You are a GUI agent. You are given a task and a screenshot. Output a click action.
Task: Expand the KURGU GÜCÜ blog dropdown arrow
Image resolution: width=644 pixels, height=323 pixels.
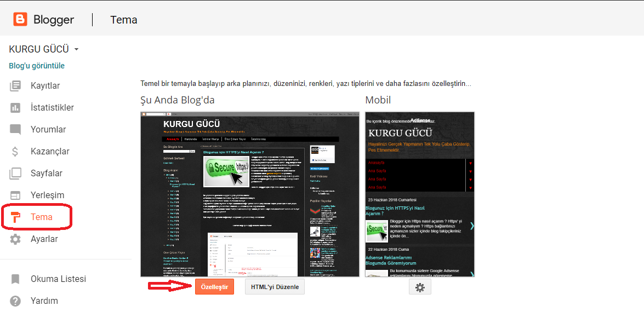coord(76,49)
